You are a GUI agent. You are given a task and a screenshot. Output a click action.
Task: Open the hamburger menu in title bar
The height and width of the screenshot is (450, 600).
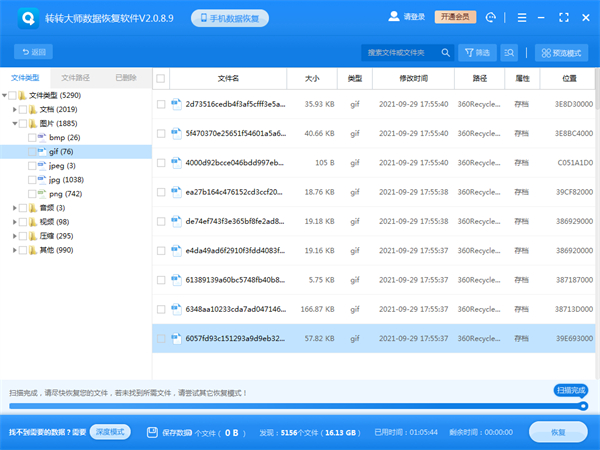click(522, 18)
